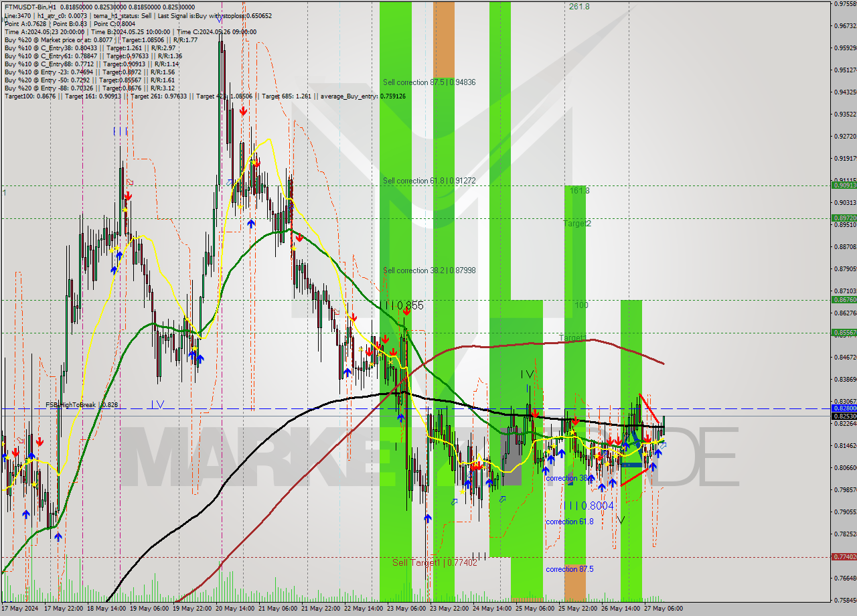The height and width of the screenshot is (616, 857).
Task: Select the 'Sell Target1 | 0.77402' label
Action: 435,562
